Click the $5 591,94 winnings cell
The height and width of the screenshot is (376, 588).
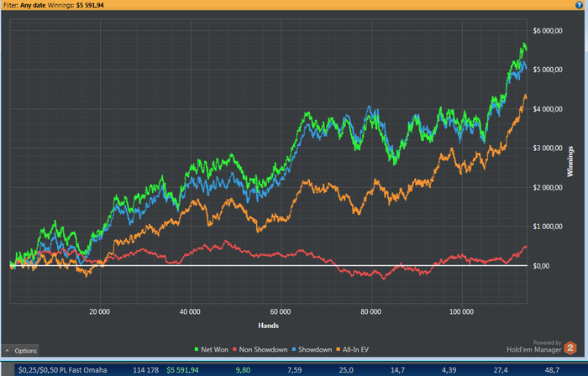182,370
